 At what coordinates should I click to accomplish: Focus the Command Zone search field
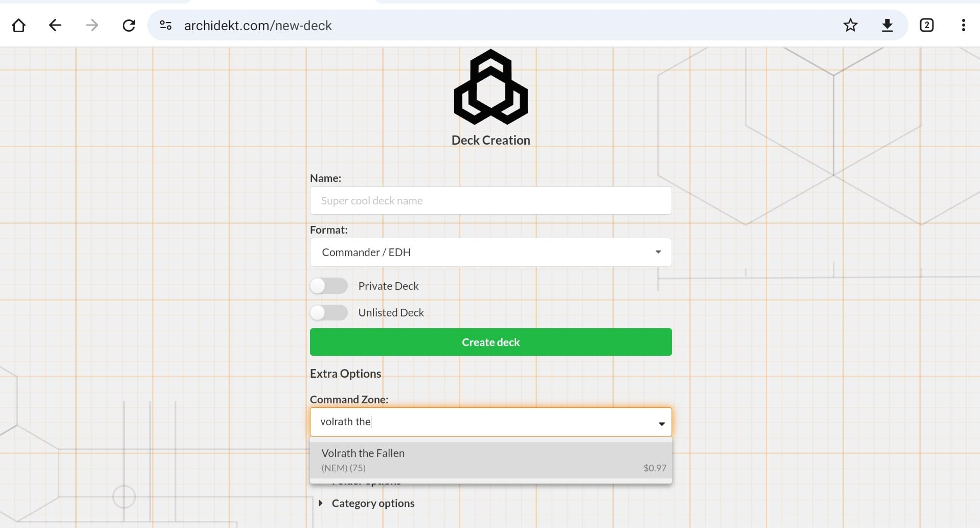click(x=481, y=422)
